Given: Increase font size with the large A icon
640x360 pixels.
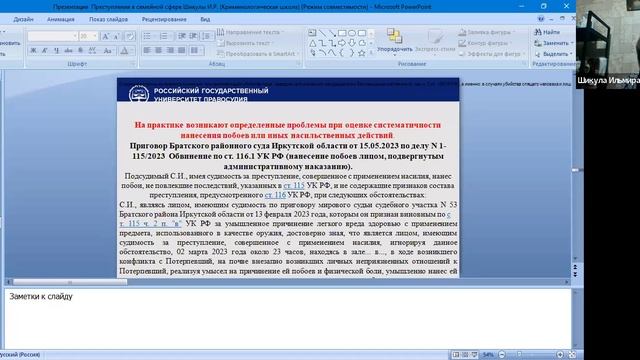Looking at the screenshot, I should click(105, 36).
